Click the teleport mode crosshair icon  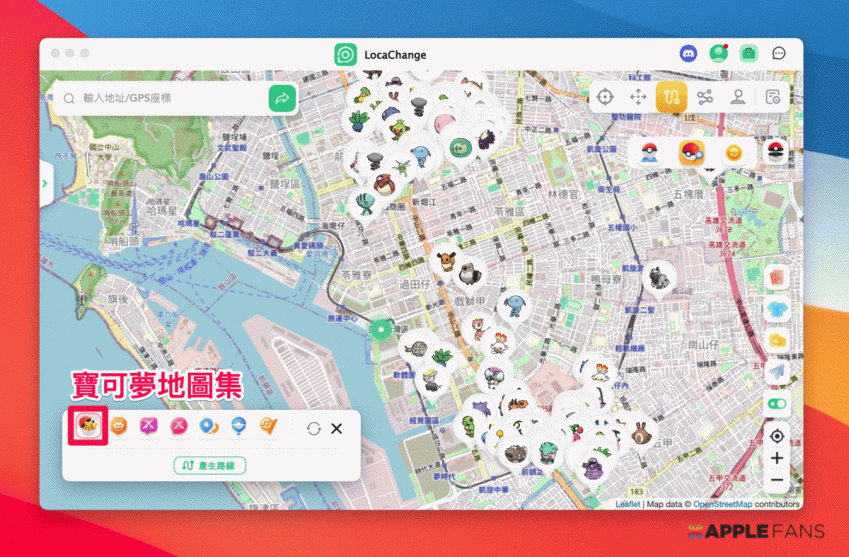click(604, 97)
